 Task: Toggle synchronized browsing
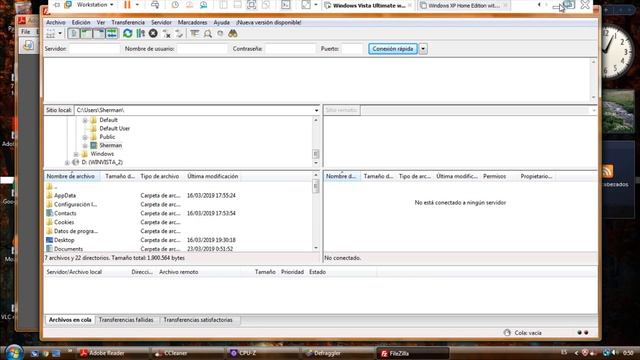click(220, 34)
